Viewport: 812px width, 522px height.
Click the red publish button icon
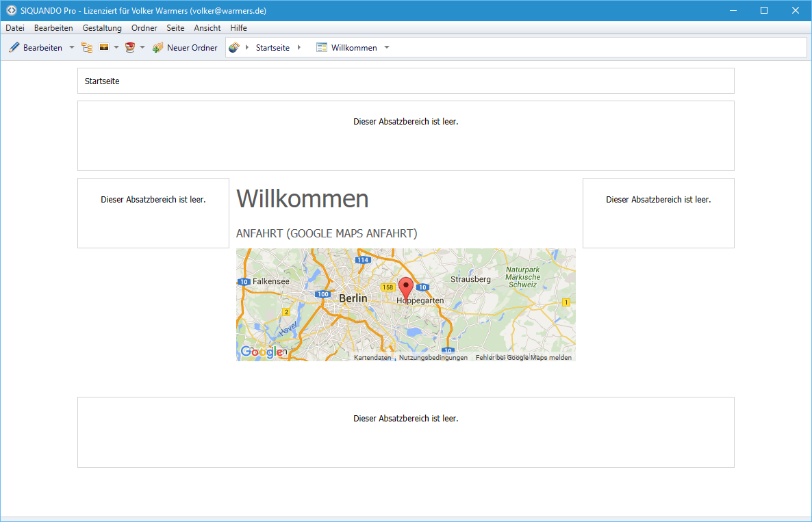pyautogui.click(x=130, y=48)
